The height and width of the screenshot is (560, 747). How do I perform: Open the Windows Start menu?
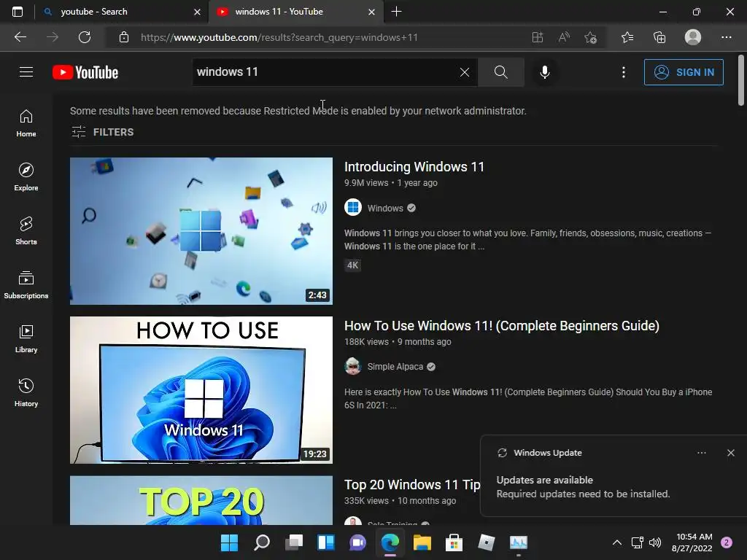pos(229,542)
